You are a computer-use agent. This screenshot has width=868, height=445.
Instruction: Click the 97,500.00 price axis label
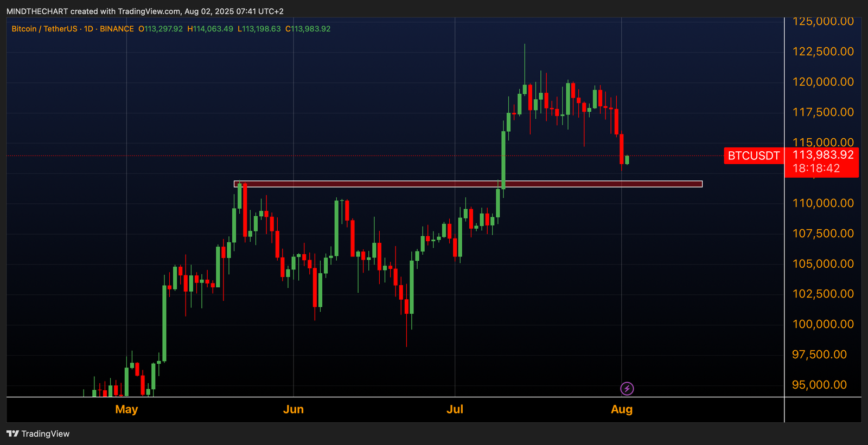pos(819,354)
